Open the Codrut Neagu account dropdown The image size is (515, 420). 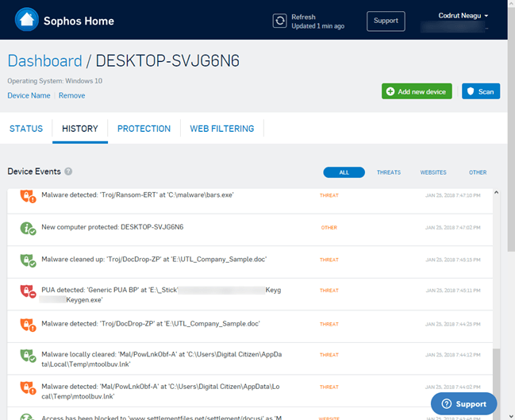463,16
